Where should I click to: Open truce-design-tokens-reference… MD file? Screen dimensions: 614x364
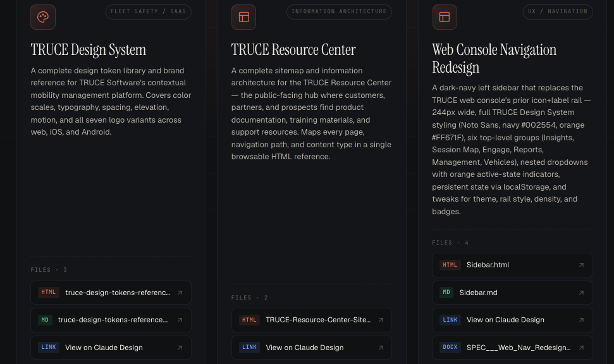pos(111,320)
